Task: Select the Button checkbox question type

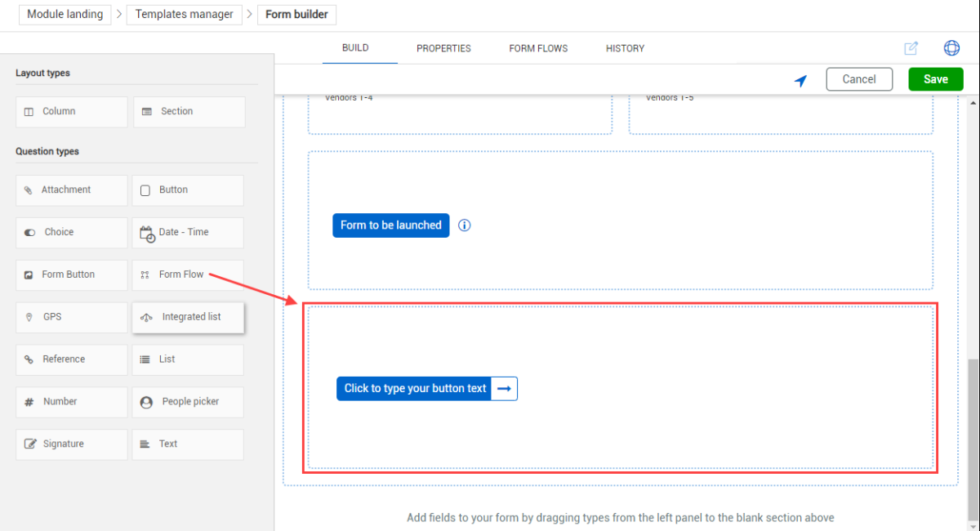Action: click(x=188, y=190)
